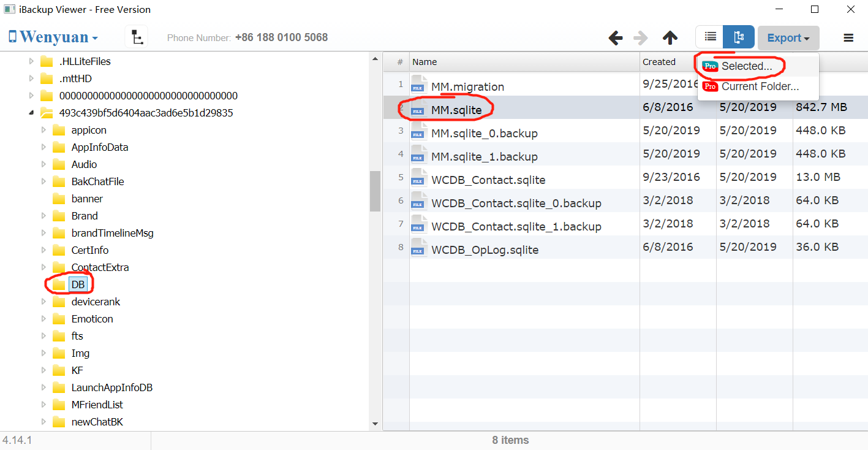
Task: Expand the AppInfoData folder
Action: [43, 147]
